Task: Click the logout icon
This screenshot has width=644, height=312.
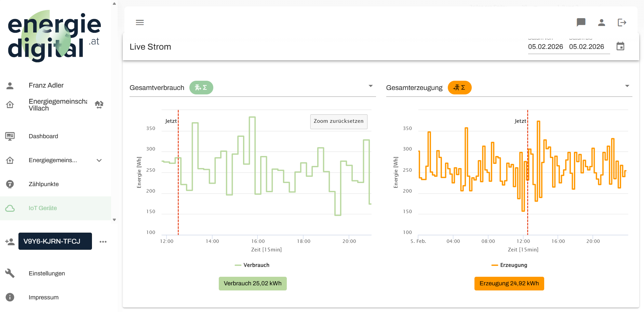Action: (x=622, y=23)
